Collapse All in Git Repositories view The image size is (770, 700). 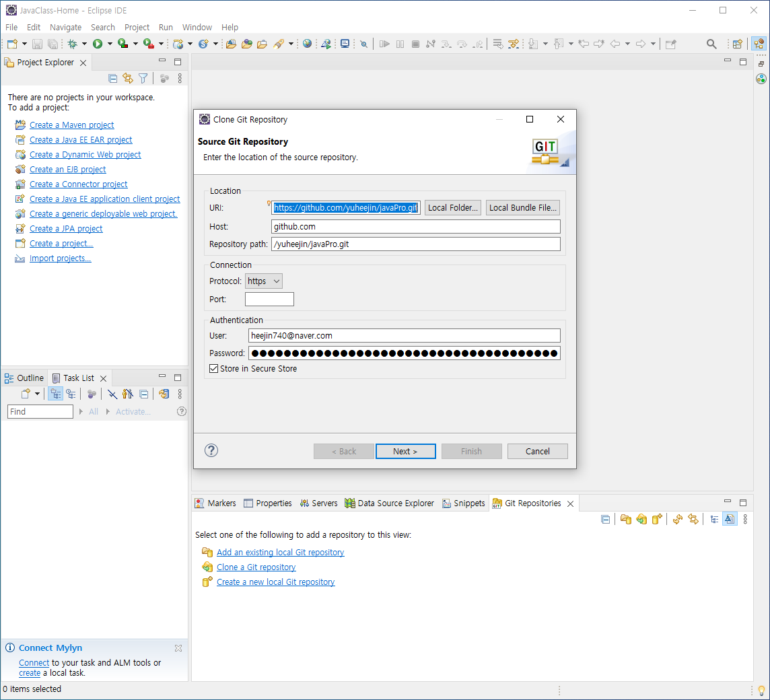tap(606, 519)
